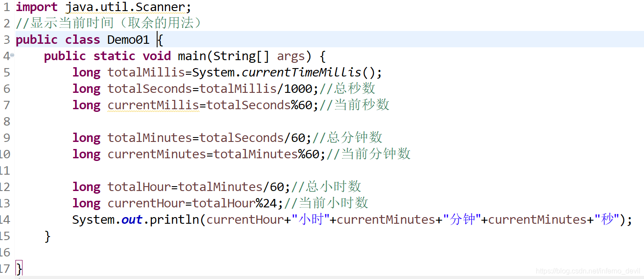Collapse the main method fold marker

[x=12, y=55]
